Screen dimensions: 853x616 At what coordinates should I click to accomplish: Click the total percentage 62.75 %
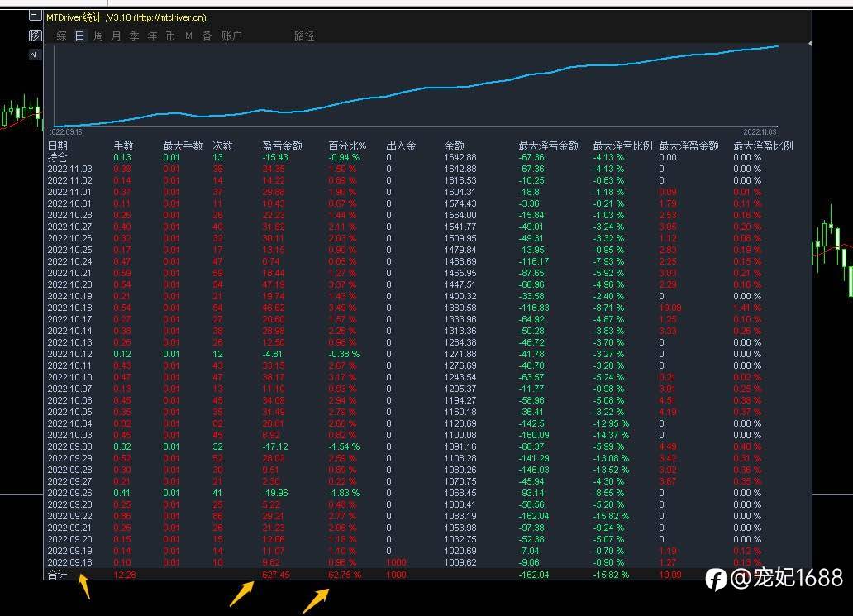click(345, 575)
